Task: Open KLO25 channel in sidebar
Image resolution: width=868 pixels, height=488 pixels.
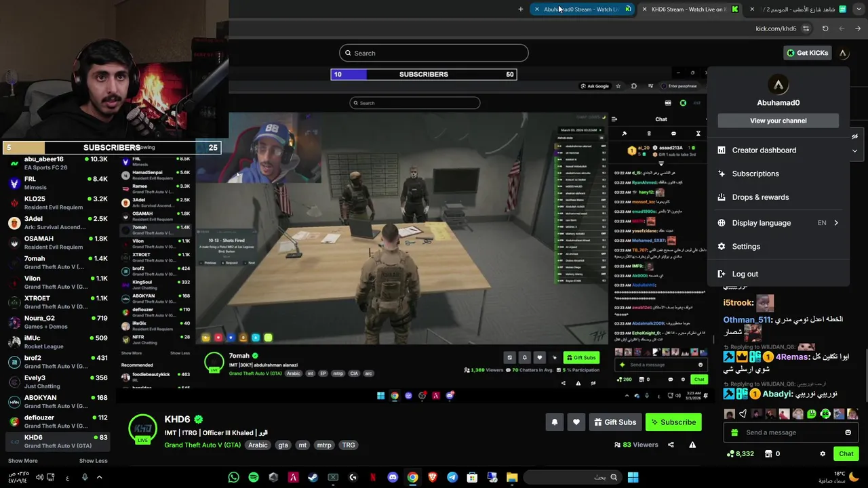Action: 57,203
